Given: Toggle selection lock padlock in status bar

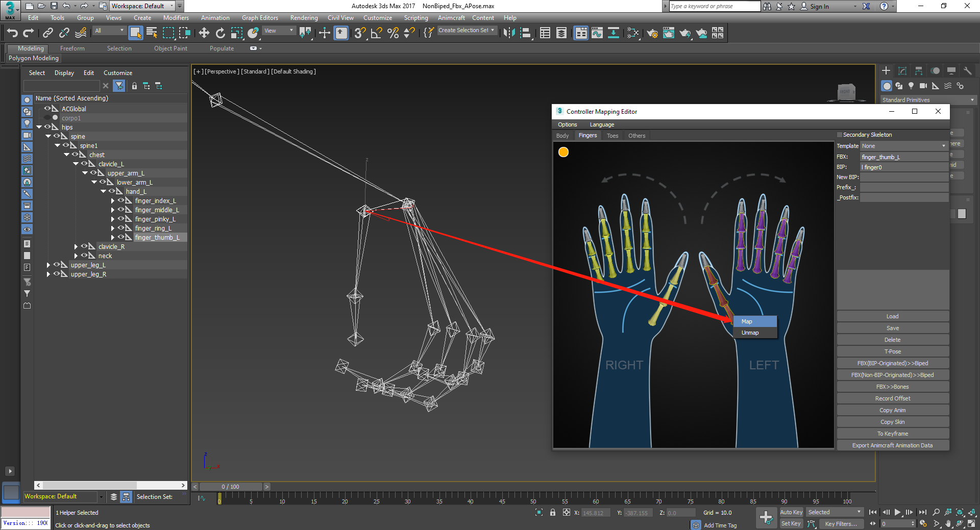Looking at the screenshot, I should 553,513.
